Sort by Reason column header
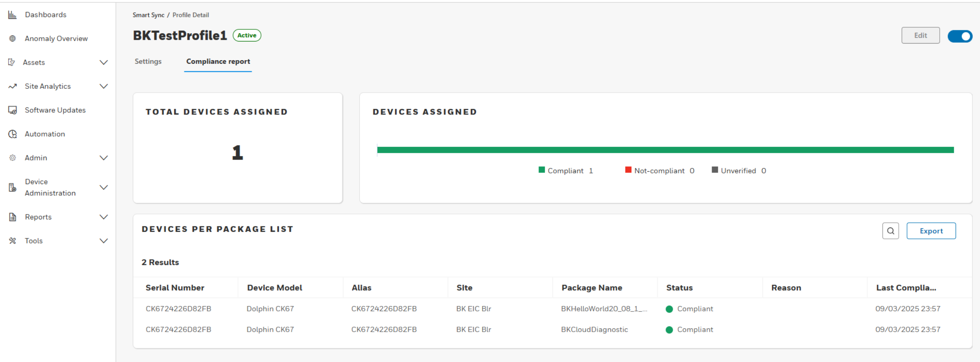The width and height of the screenshot is (980, 362). click(x=786, y=288)
